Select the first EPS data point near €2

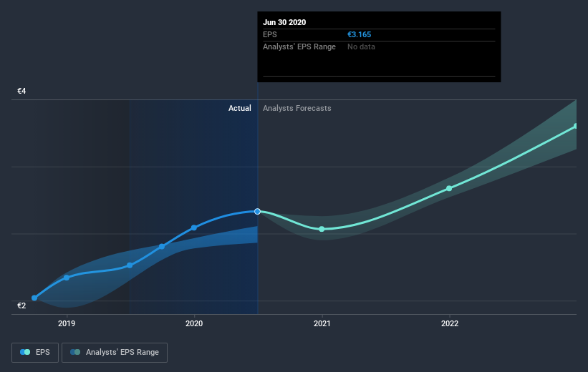click(x=34, y=298)
